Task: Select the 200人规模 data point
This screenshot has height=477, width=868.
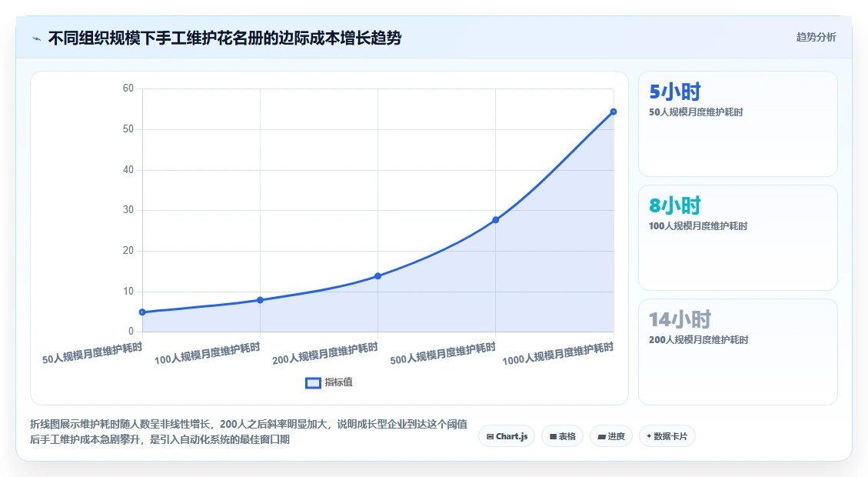Action: click(x=377, y=276)
